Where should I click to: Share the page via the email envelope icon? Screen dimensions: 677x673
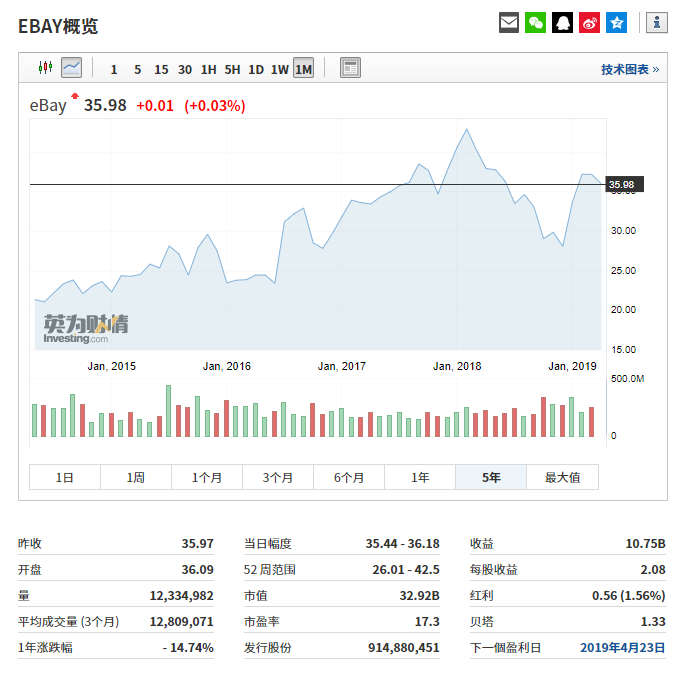pyautogui.click(x=509, y=22)
